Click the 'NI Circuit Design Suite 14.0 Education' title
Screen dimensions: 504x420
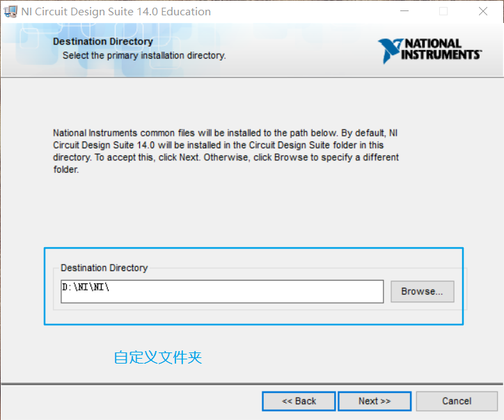(116, 12)
